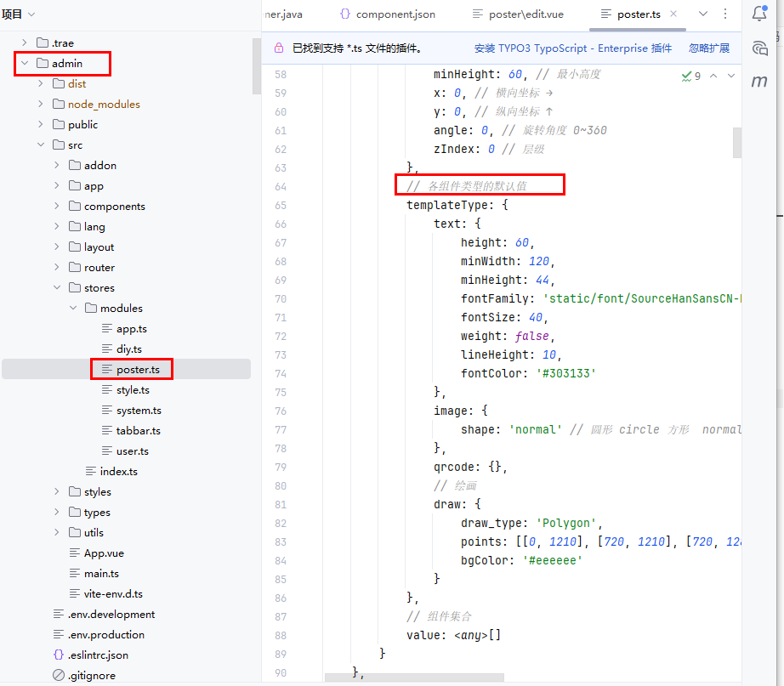Image resolution: width=784 pixels, height=686 pixels.
Task: Open the Notifications bell icon
Action: coord(759,14)
